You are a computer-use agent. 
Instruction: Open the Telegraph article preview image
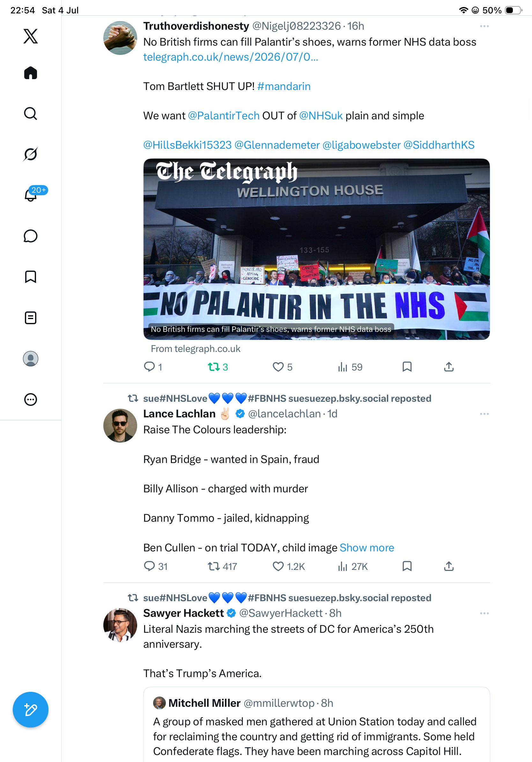(x=316, y=249)
